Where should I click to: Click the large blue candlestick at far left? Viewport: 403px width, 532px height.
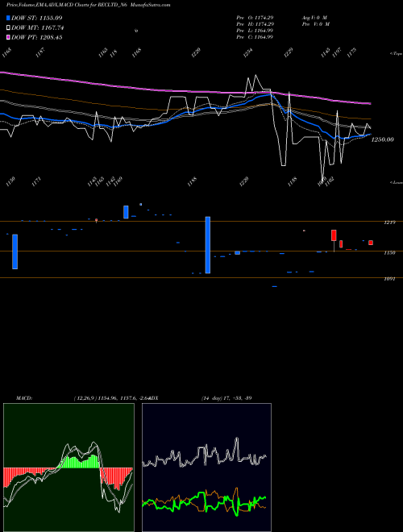coord(15,251)
